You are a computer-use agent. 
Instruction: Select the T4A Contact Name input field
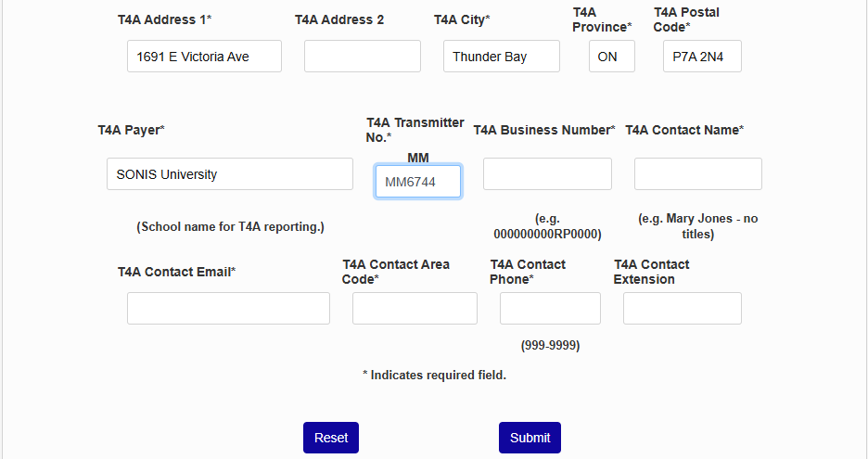coord(697,174)
